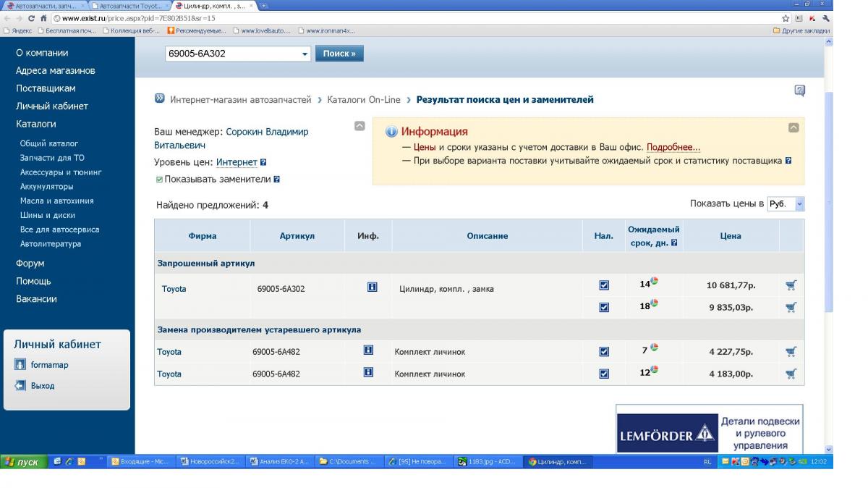Open Каталоги On-Line breadcrumb link
Viewport: 868px width, 488px height.
pyautogui.click(x=364, y=99)
